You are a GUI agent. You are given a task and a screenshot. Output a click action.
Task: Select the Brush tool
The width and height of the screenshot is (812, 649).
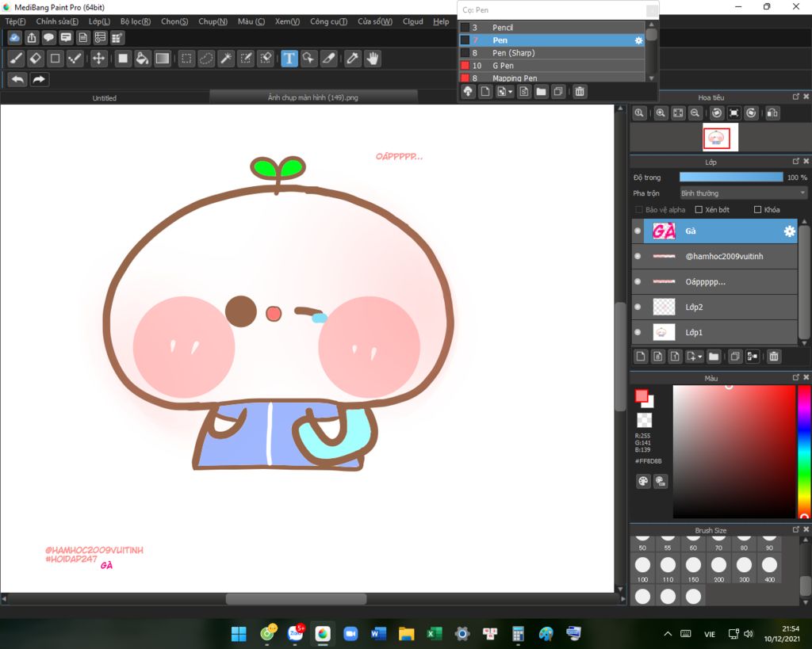(16, 59)
